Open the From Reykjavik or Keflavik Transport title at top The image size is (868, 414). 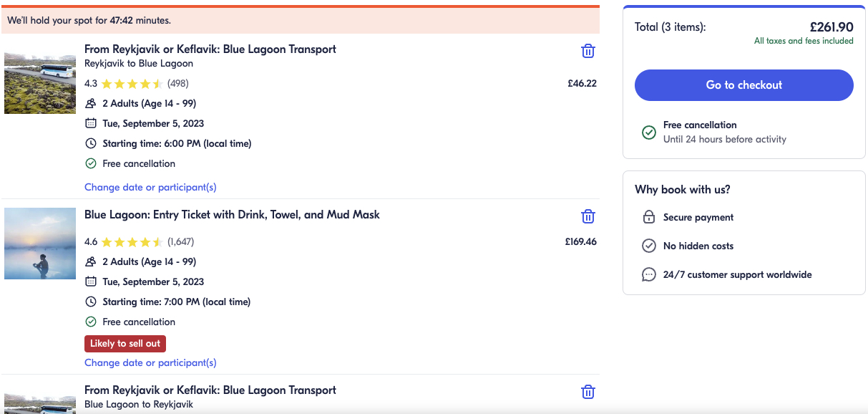210,49
